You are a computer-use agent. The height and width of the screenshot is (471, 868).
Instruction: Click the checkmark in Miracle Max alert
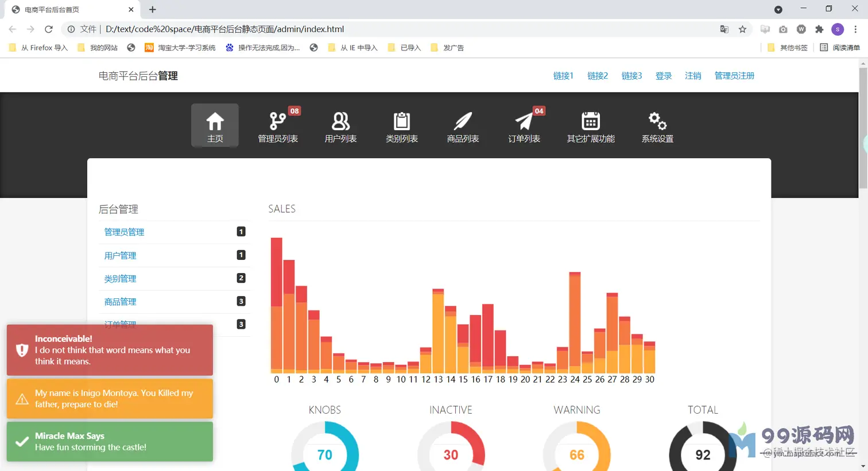click(22, 442)
